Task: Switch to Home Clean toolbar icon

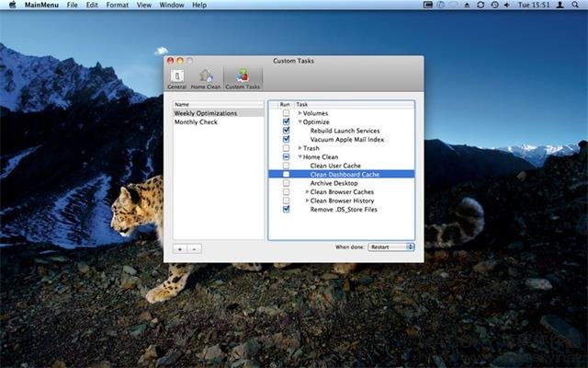Action: click(x=206, y=79)
